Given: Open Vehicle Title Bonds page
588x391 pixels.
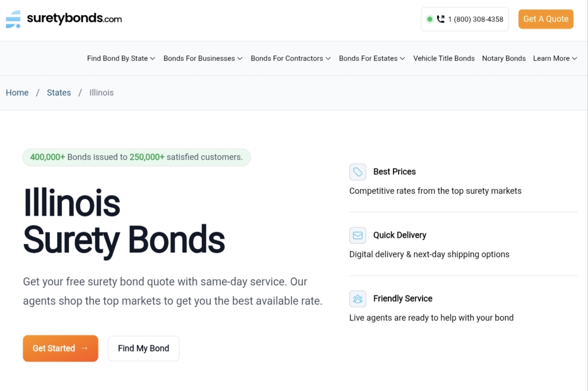Looking at the screenshot, I should tap(444, 58).
